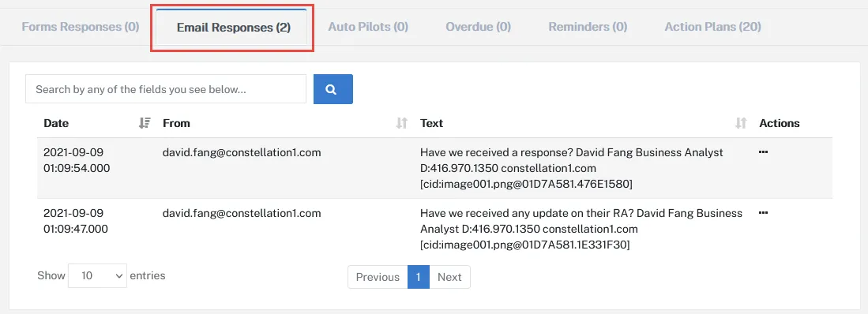Click the Previous pagination button

[x=378, y=277]
